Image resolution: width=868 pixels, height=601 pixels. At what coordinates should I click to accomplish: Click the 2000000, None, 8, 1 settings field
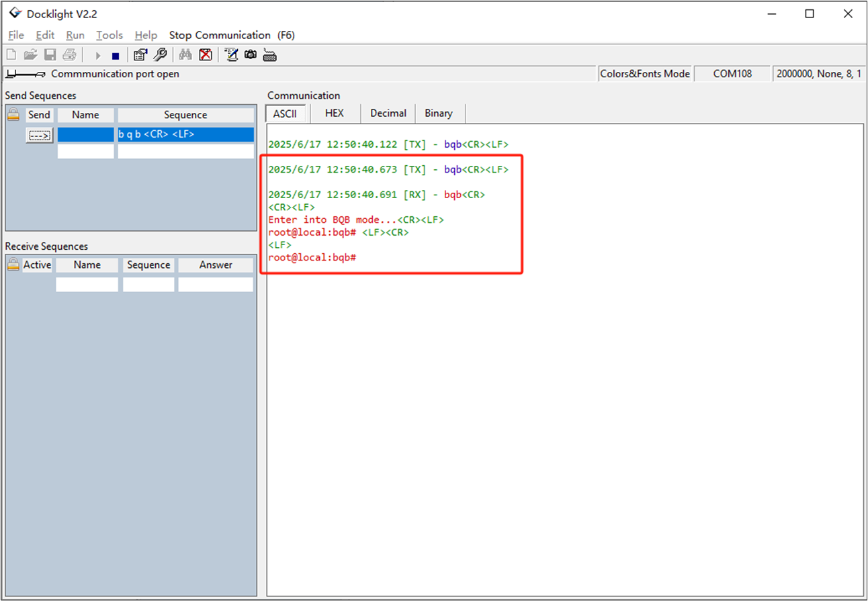click(819, 74)
